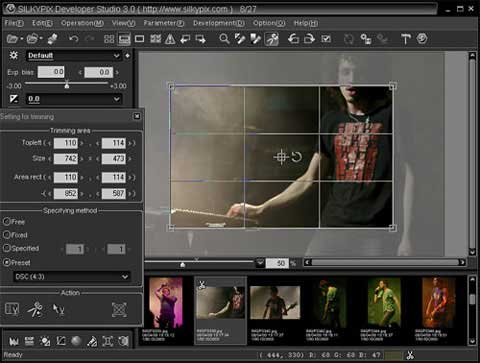
Task: Click the Size width field 742
Action: (x=66, y=158)
